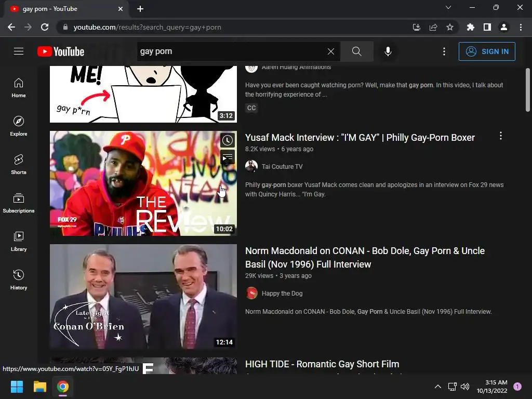Open the volume tray icon
This screenshot has width=532, height=399.
click(x=465, y=387)
